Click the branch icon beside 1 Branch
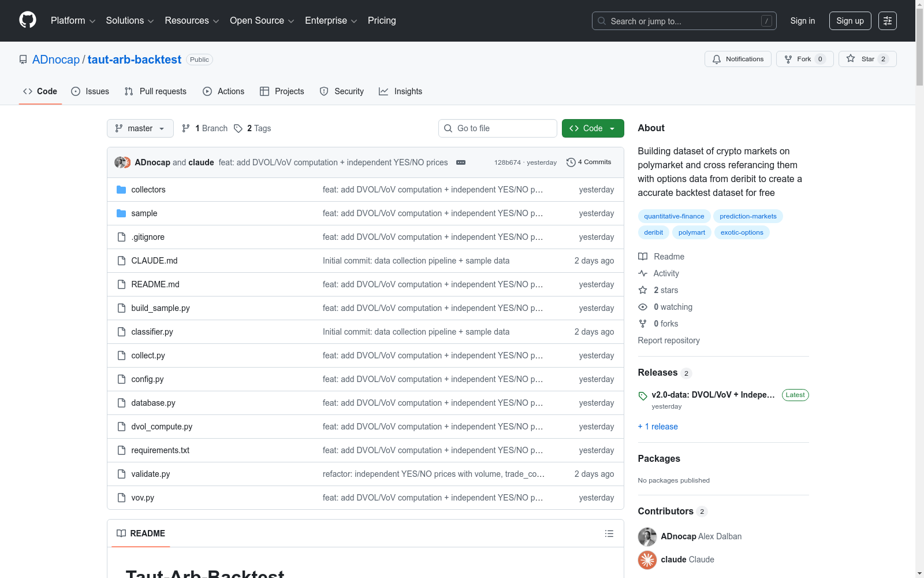The width and height of the screenshot is (924, 578). 186,128
